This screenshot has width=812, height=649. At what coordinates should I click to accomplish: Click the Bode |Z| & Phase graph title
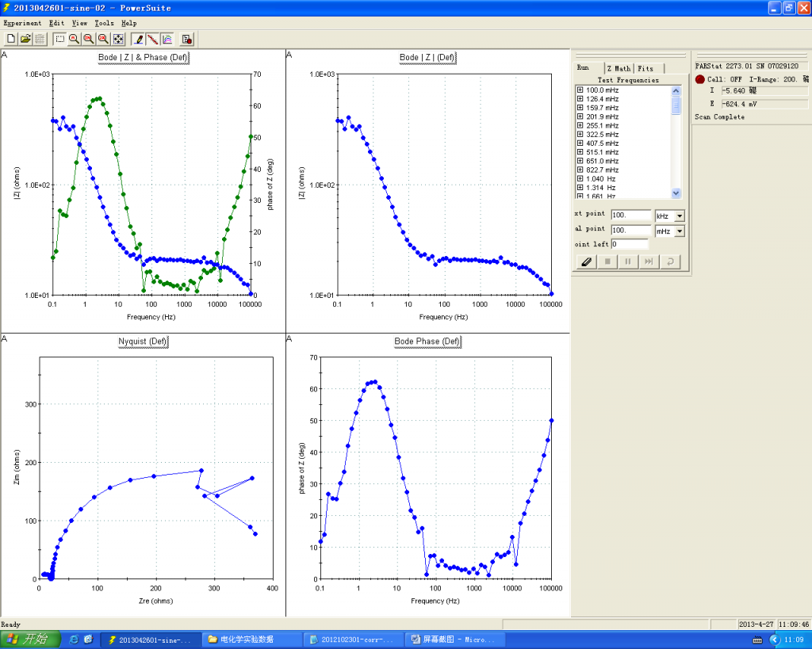coord(144,57)
